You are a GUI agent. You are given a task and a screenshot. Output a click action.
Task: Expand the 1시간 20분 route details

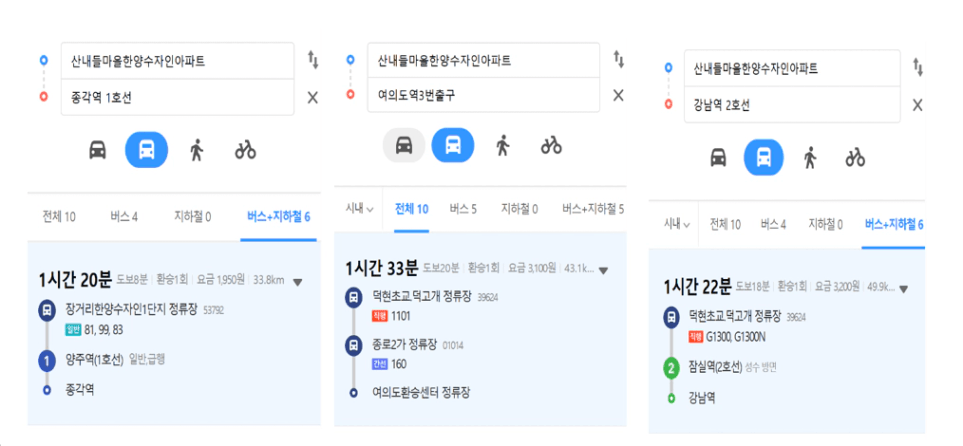click(298, 283)
